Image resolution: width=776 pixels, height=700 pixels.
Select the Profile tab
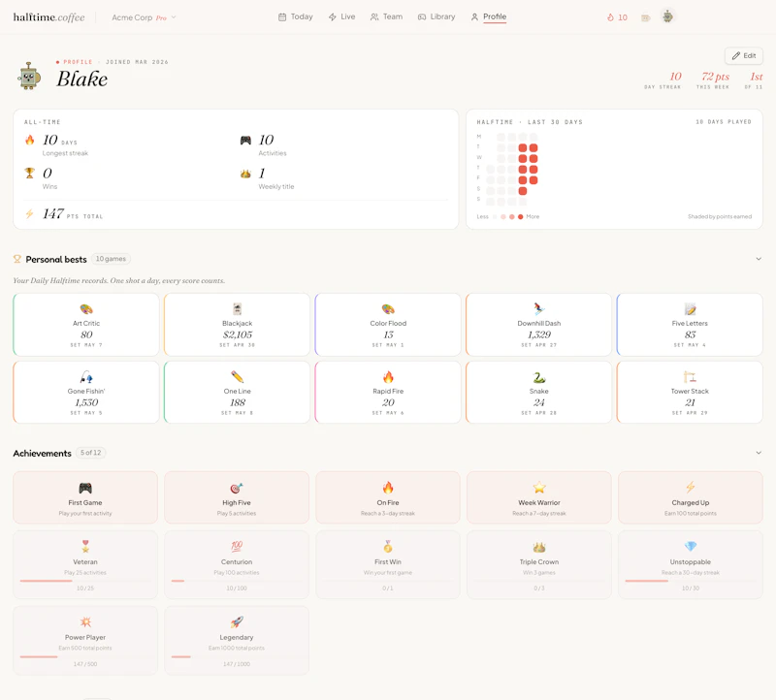pos(489,16)
